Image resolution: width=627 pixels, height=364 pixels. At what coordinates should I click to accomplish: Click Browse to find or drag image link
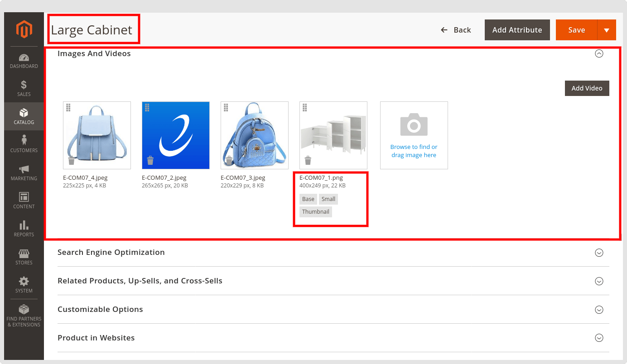[414, 151]
